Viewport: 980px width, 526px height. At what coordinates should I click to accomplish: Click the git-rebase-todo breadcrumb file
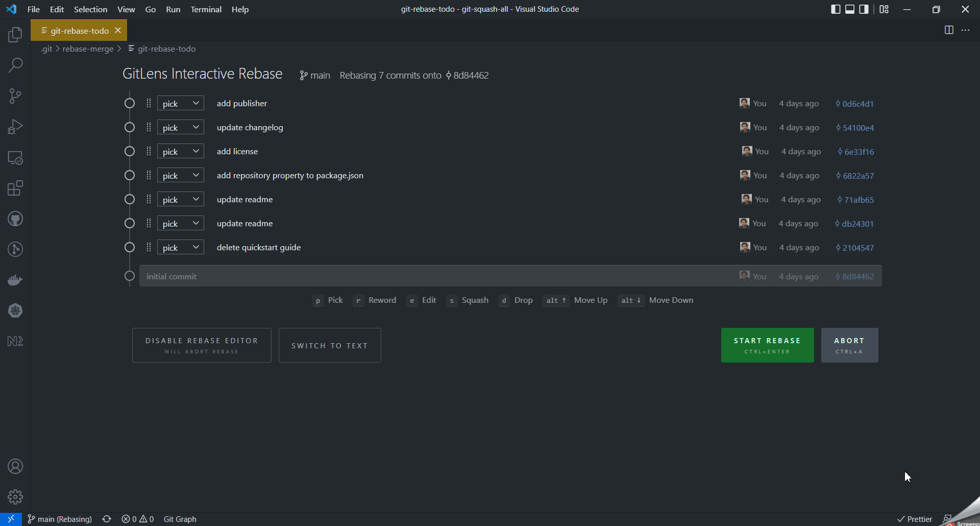tap(161, 49)
